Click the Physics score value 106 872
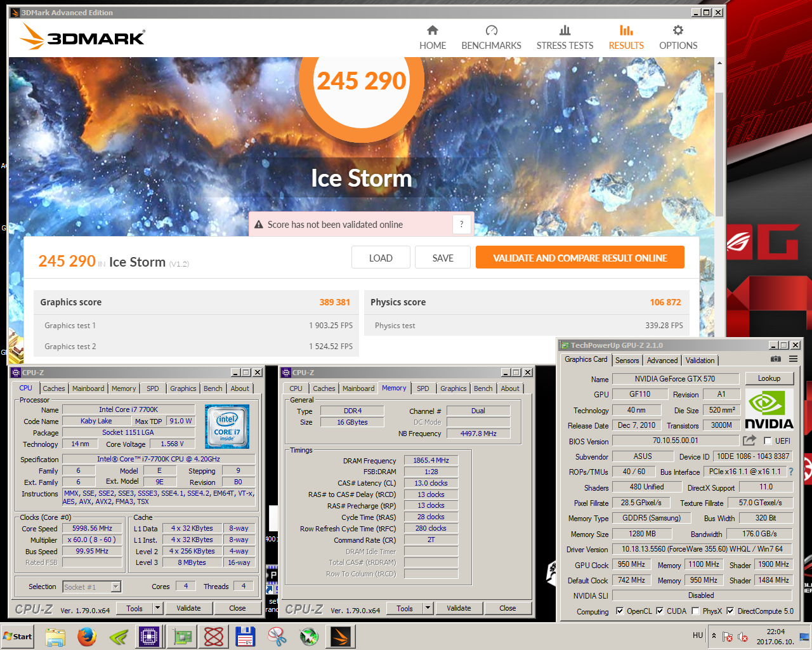The image size is (812, 650). (x=665, y=302)
